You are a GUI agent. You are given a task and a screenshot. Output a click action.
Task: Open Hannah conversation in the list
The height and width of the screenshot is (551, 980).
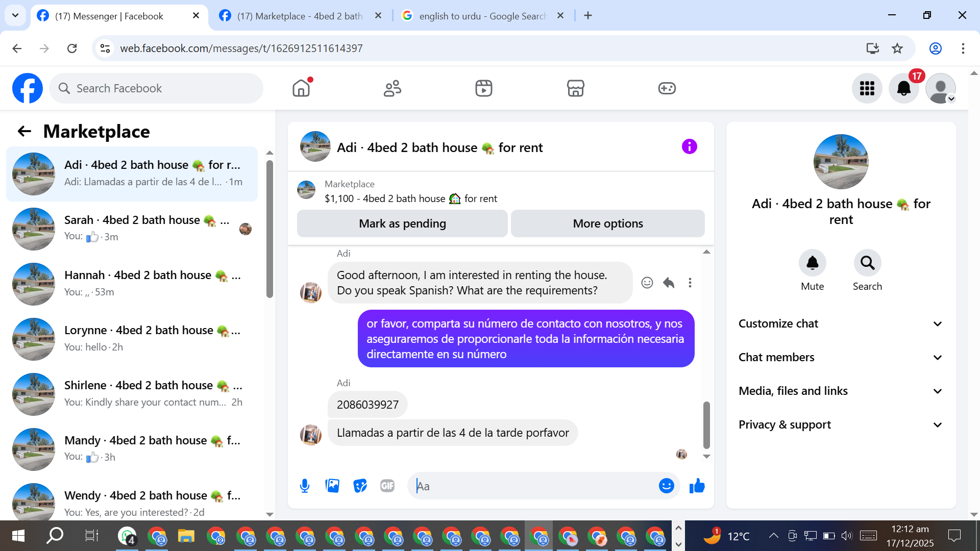click(x=132, y=284)
